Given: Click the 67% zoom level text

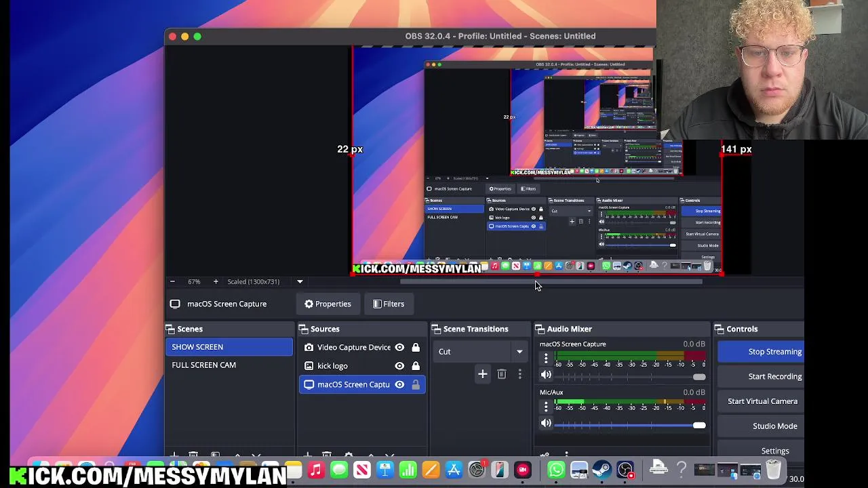Looking at the screenshot, I should pos(194,281).
